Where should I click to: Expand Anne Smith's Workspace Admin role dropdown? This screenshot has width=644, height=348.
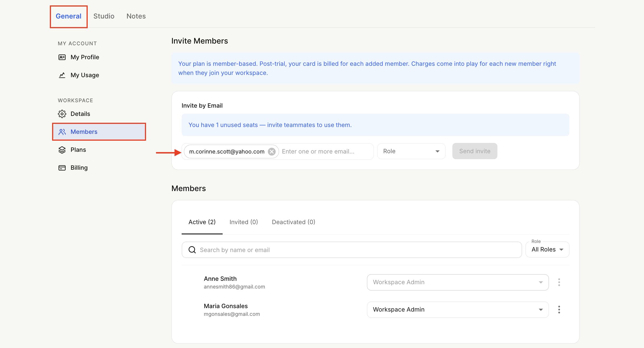click(x=458, y=282)
